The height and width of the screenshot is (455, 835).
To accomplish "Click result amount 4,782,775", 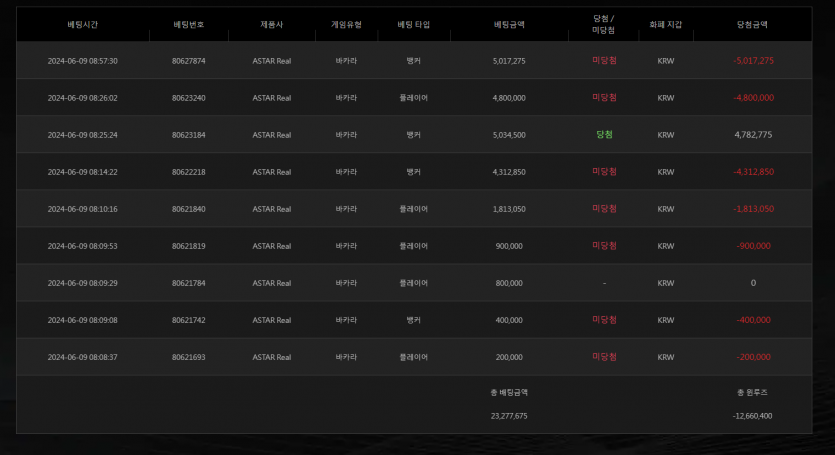I will [753, 135].
